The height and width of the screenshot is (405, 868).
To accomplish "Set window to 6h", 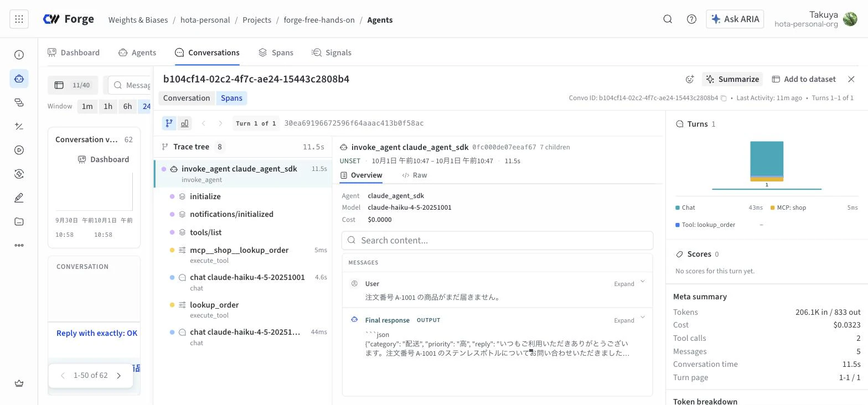I will coord(127,106).
